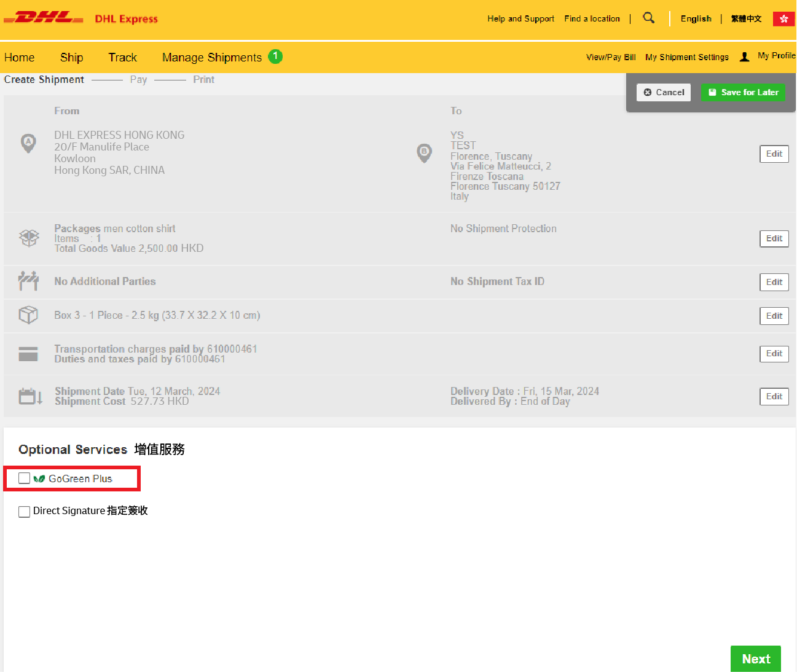Viewport: 797px width, 672px height.
Task: Click 'Delivered By : End of Day'
Action: click(510, 401)
